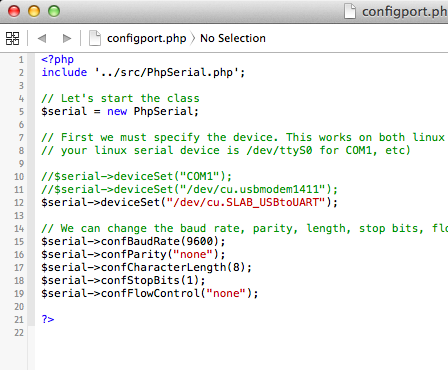
Task: Click the include '../src/PhpSerial.php' line
Action: click(x=143, y=72)
